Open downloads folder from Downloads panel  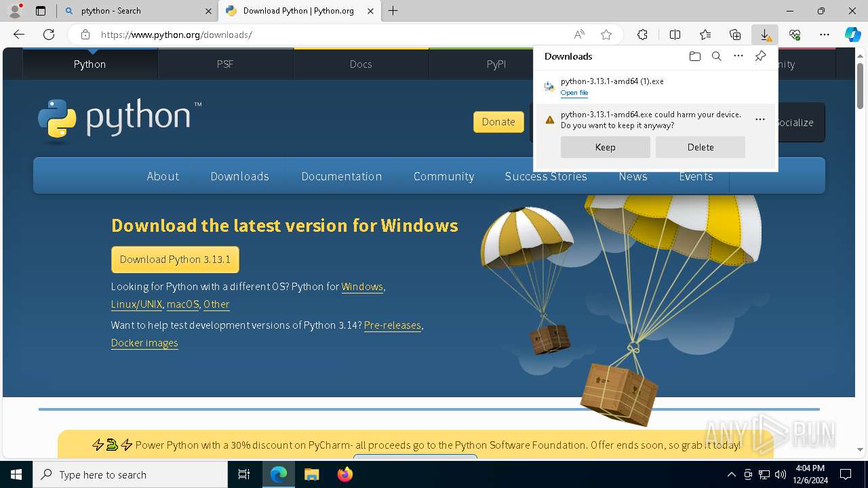point(694,56)
